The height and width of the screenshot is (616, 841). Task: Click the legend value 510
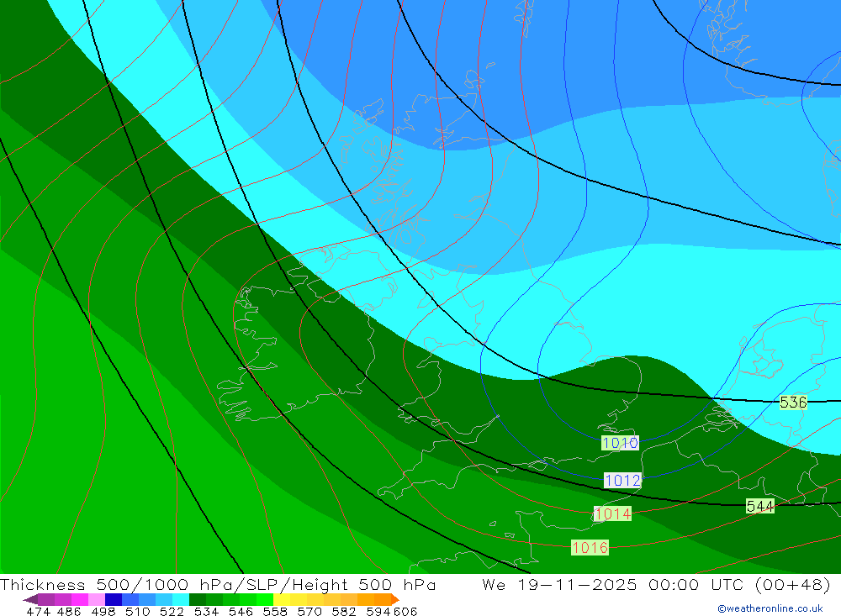pos(138,612)
